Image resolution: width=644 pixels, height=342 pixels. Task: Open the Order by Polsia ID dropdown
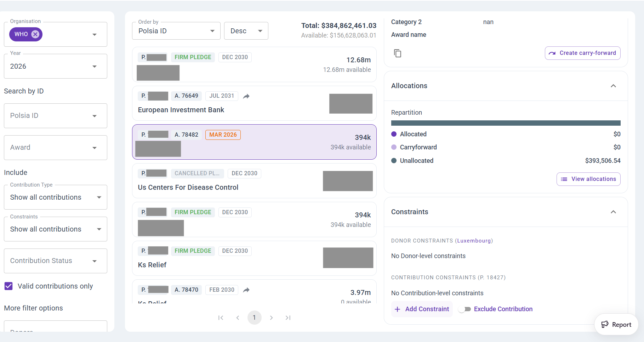point(176,31)
